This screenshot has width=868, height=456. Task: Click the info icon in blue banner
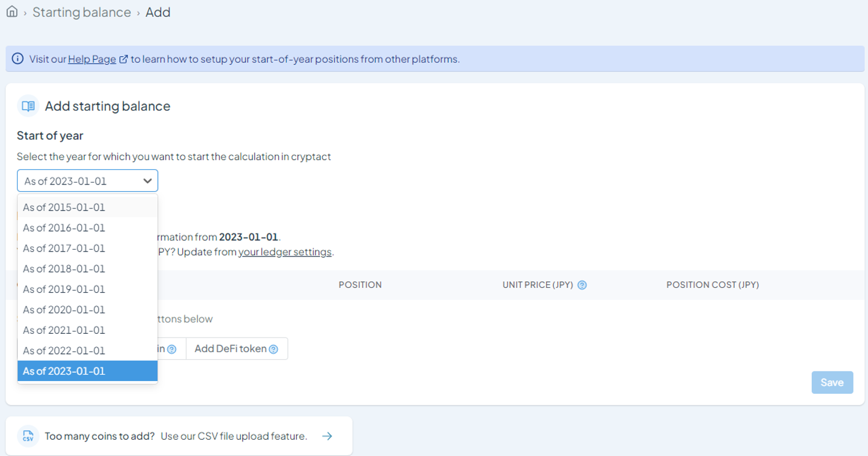click(x=18, y=59)
